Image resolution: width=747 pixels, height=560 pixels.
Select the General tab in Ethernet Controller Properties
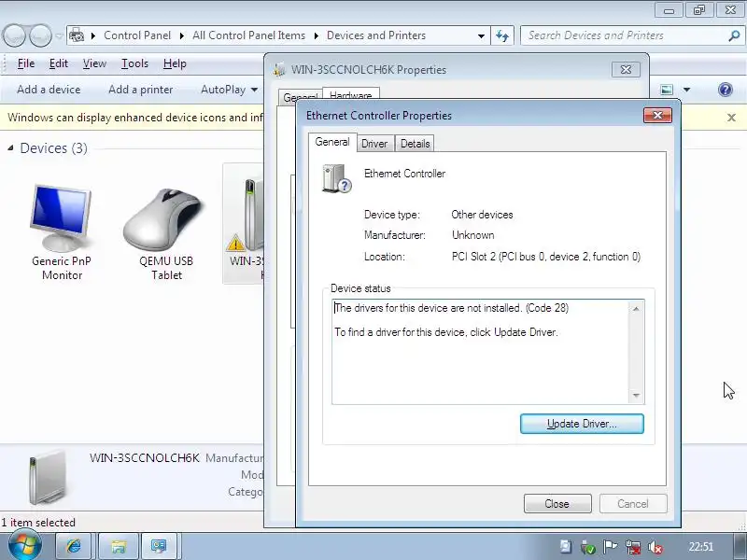[x=332, y=142]
